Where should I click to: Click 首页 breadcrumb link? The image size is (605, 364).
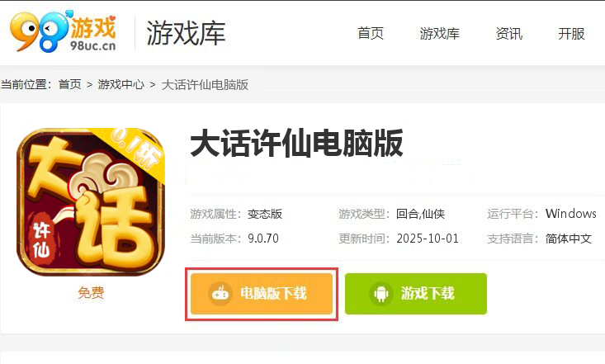pyautogui.click(x=70, y=84)
